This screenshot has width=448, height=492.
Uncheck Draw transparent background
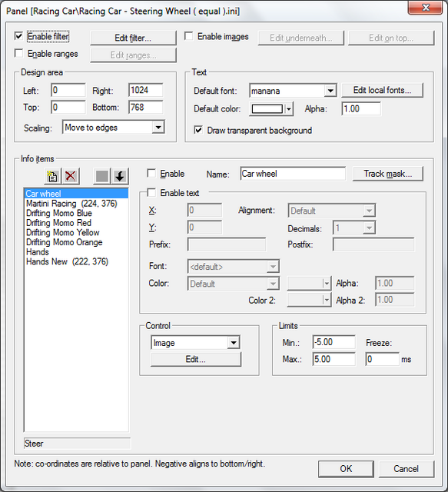tap(198, 130)
